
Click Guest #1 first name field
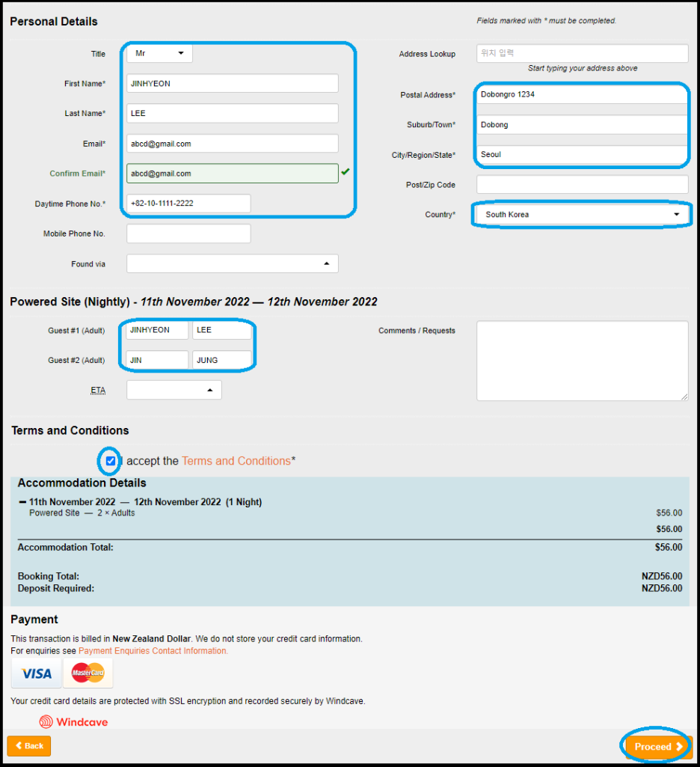(x=157, y=330)
